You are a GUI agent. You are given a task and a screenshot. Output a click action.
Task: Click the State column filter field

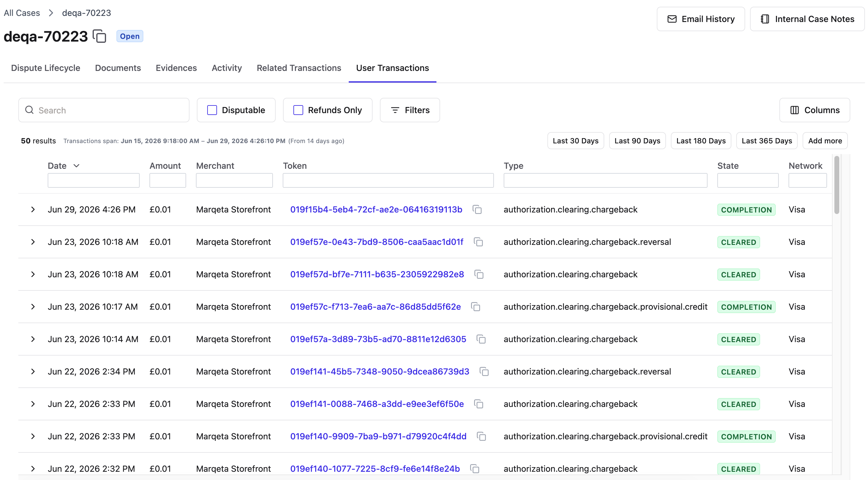[x=748, y=180]
